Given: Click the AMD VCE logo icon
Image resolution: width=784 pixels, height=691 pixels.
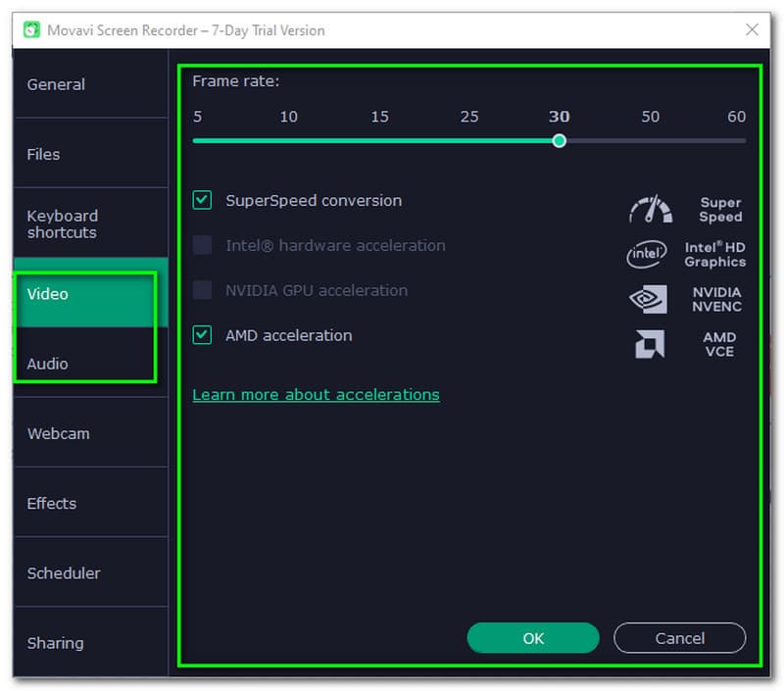Looking at the screenshot, I should pyautogui.click(x=650, y=344).
